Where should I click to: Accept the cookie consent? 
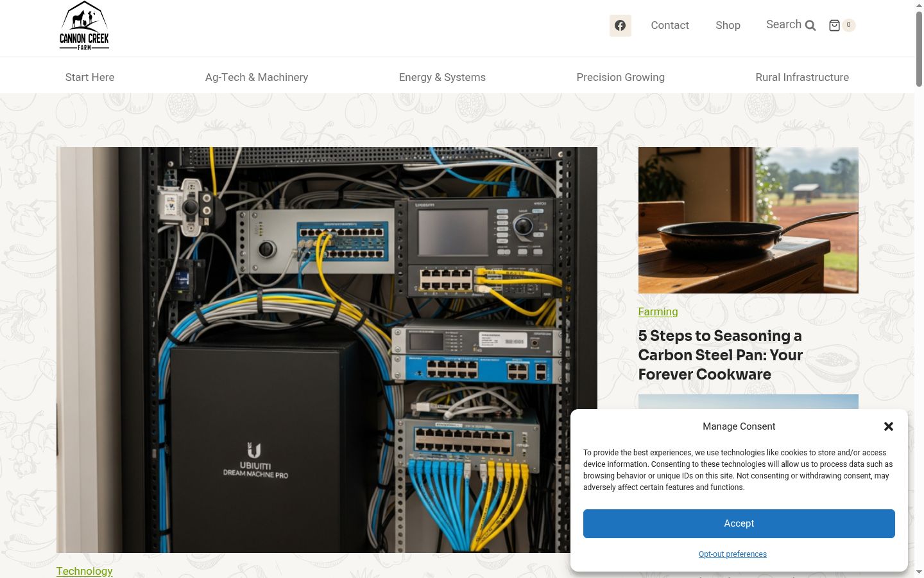(739, 523)
